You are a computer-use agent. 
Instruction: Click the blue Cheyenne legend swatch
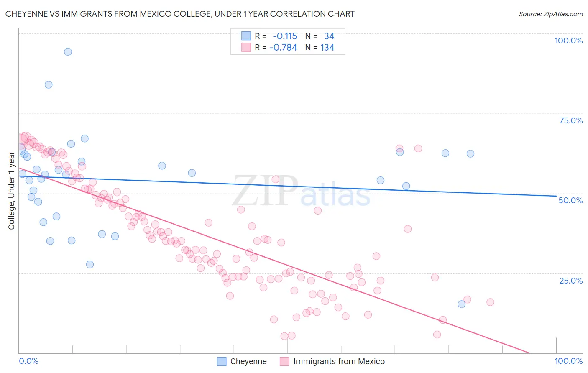click(222, 361)
